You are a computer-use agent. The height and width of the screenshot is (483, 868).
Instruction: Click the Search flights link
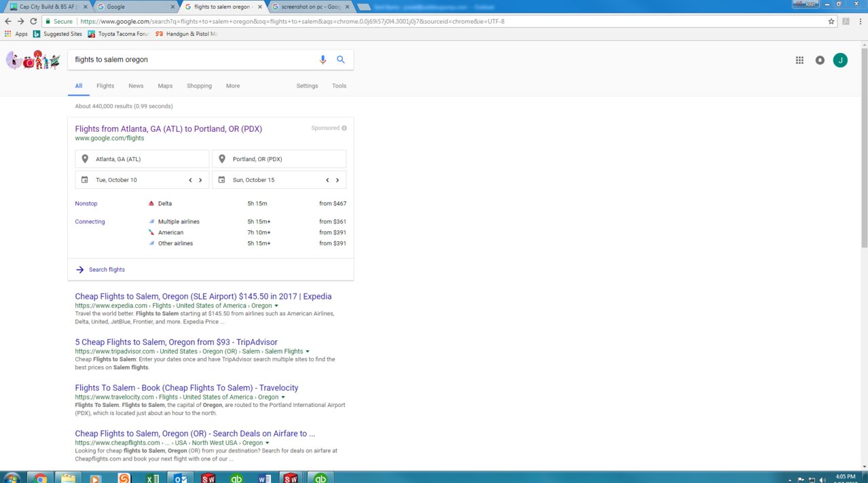107,270
